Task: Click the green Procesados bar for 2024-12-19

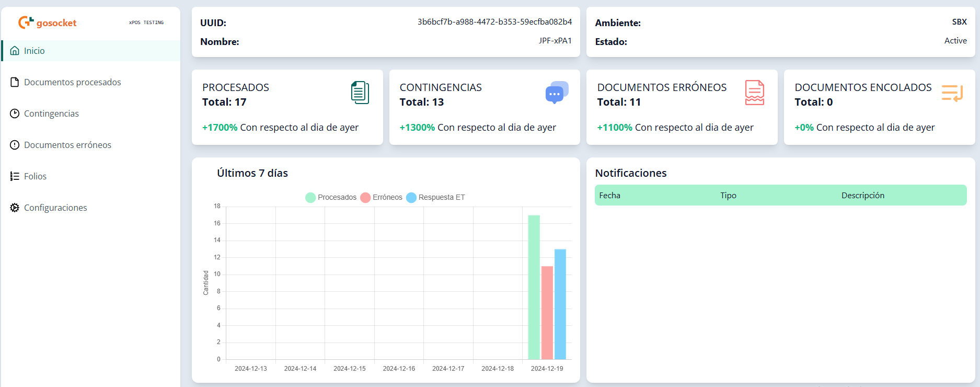Action: coord(534,287)
